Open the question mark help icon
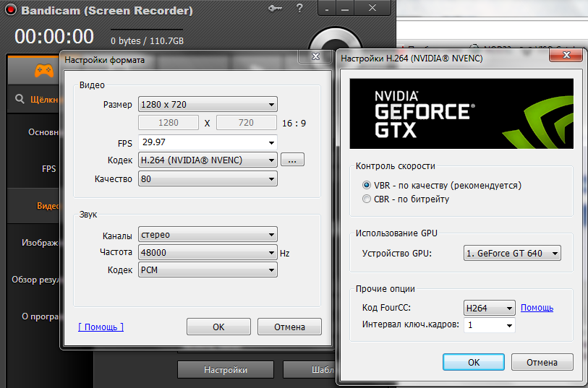This screenshot has height=388, width=588. (299, 8)
